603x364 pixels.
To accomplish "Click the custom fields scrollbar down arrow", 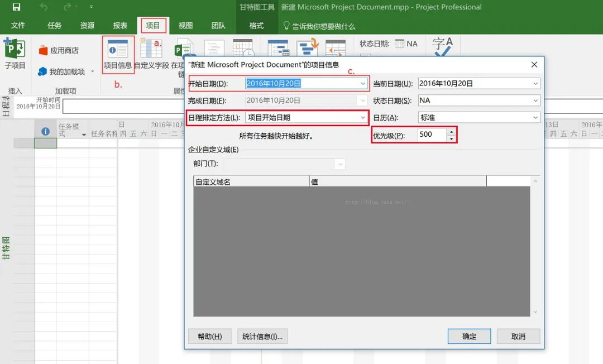I will tap(535, 312).
